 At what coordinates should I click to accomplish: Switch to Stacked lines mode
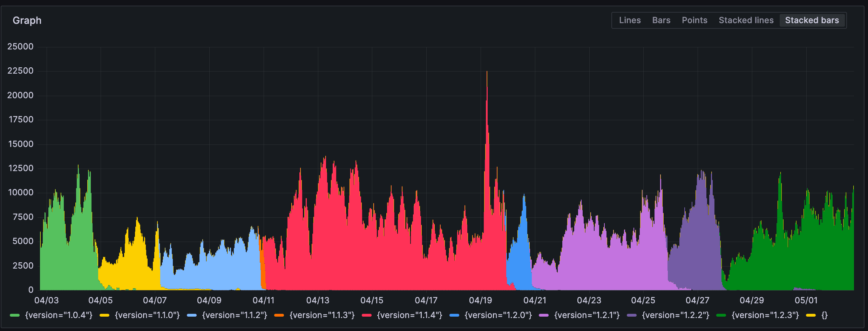click(x=746, y=20)
